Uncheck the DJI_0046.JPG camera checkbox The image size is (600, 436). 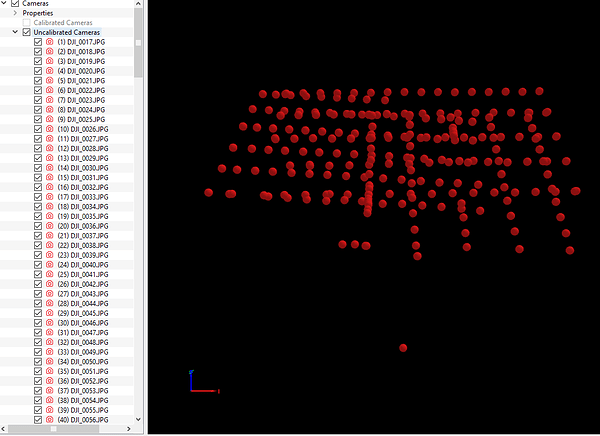click(38, 323)
